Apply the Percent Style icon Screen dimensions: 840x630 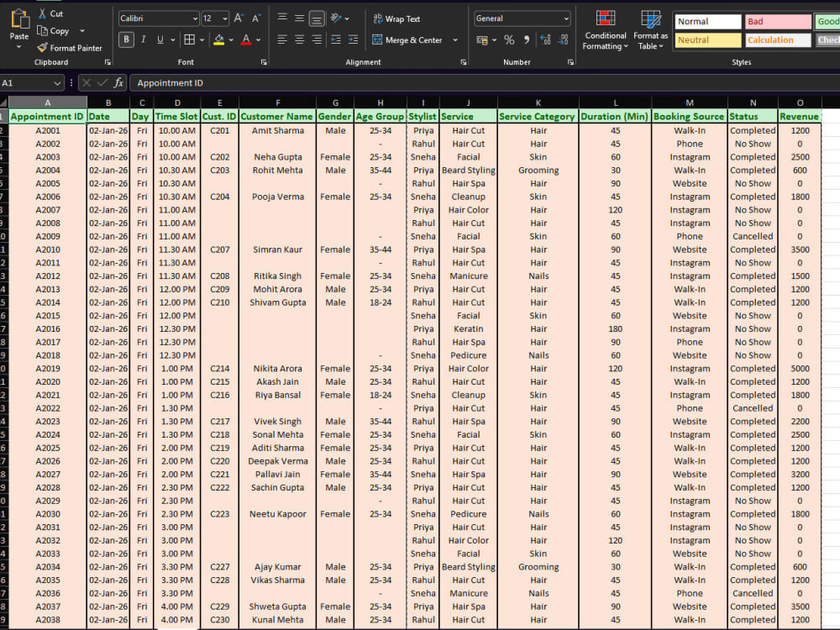point(509,39)
